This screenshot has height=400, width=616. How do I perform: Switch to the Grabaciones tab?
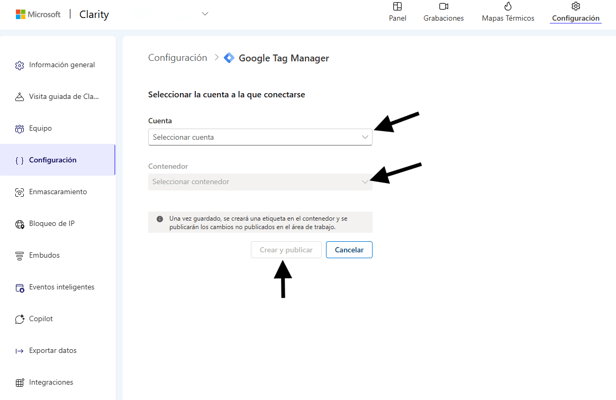click(444, 12)
